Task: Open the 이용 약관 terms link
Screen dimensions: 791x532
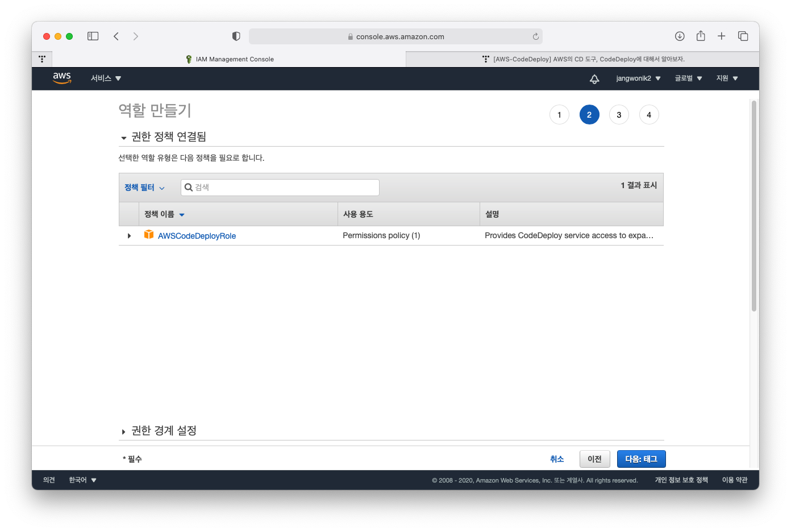Action: click(x=735, y=480)
